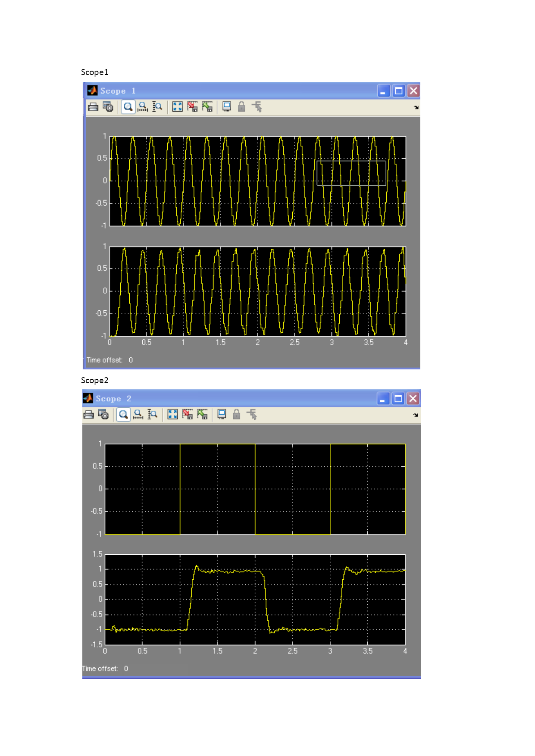Click the square wave plot in Scope 2
Viewport: 535px width, 756px height.
click(255, 489)
